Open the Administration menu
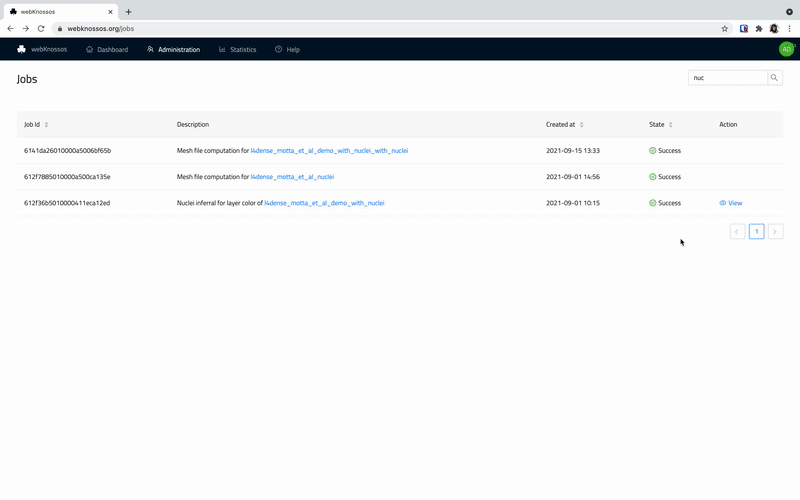The height and width of the screenshot is (500, 800). pos(173,49)
